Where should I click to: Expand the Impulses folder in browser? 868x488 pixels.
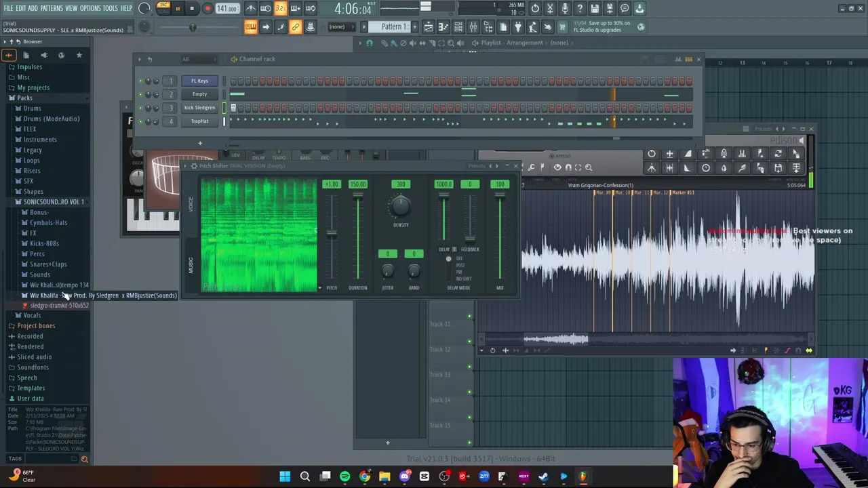(29, 66)
